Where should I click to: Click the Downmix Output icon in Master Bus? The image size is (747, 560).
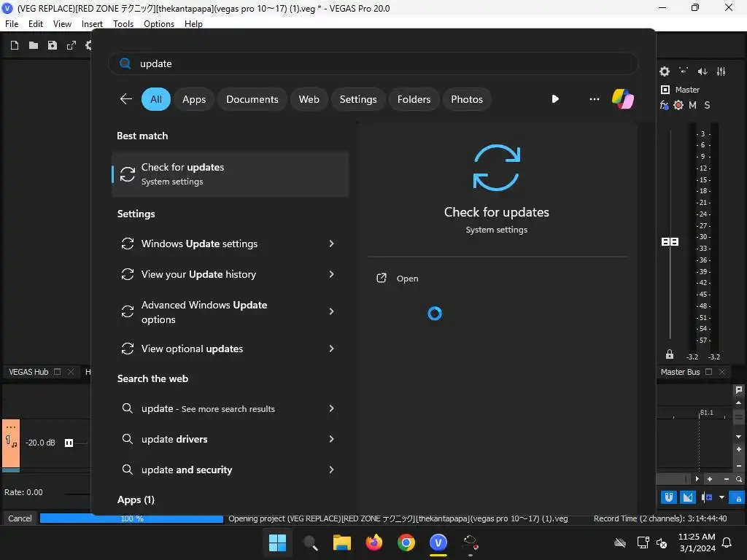tap(684, 71)
